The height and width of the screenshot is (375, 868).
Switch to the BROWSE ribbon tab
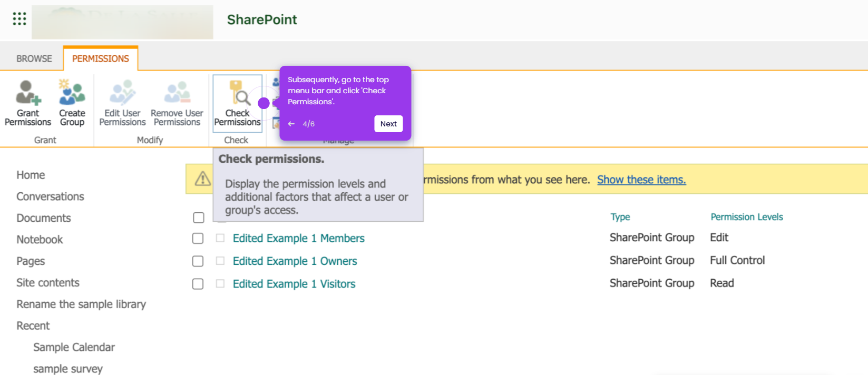click(x=34, y=58)
